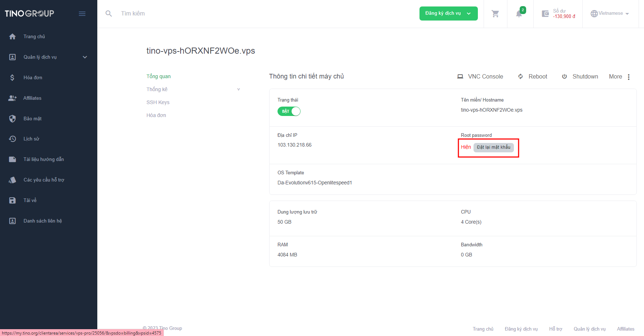Click the shopping cart icon
The image size is (644, 336).
coord(495,14)
